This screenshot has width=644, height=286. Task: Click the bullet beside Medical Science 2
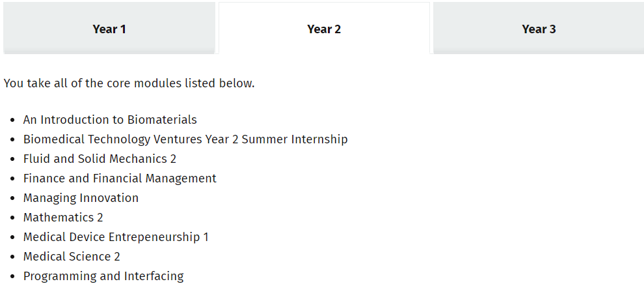(x=14, y=257)
